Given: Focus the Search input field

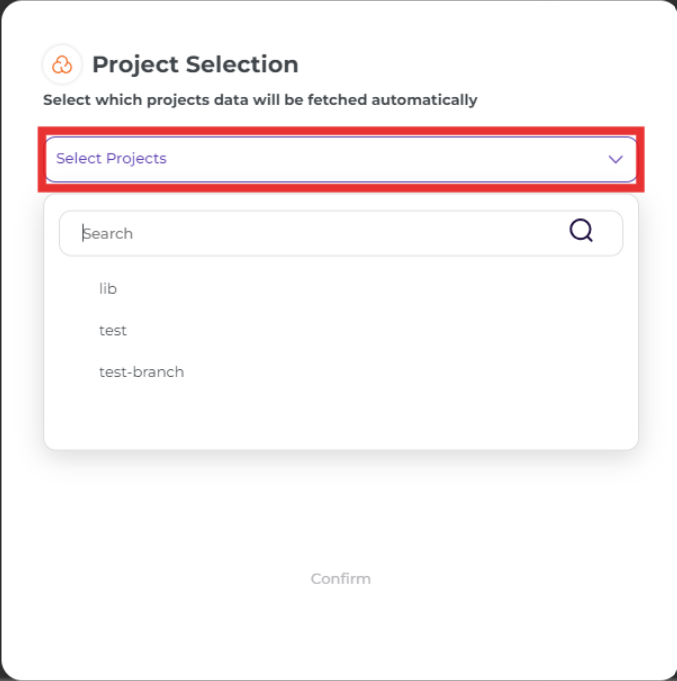Looking at the screenshot, I should pos(341,233).
